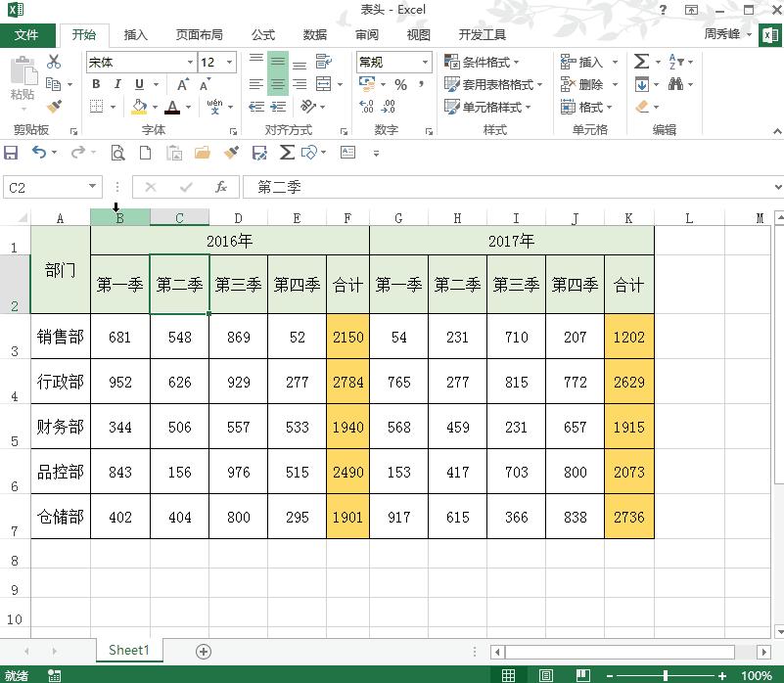Click the Undo arrow icon
The image size is (784, 683).
[39, 153]
